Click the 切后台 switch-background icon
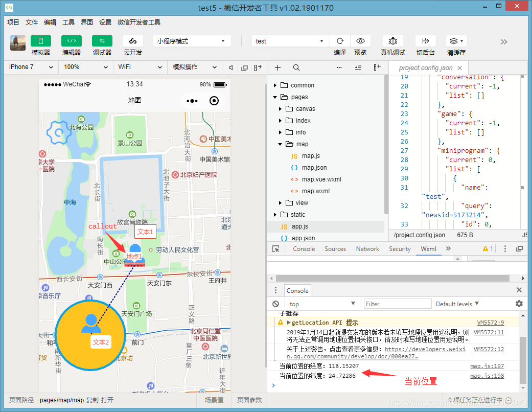The image size is (532, 412). (x=426, y=41)
